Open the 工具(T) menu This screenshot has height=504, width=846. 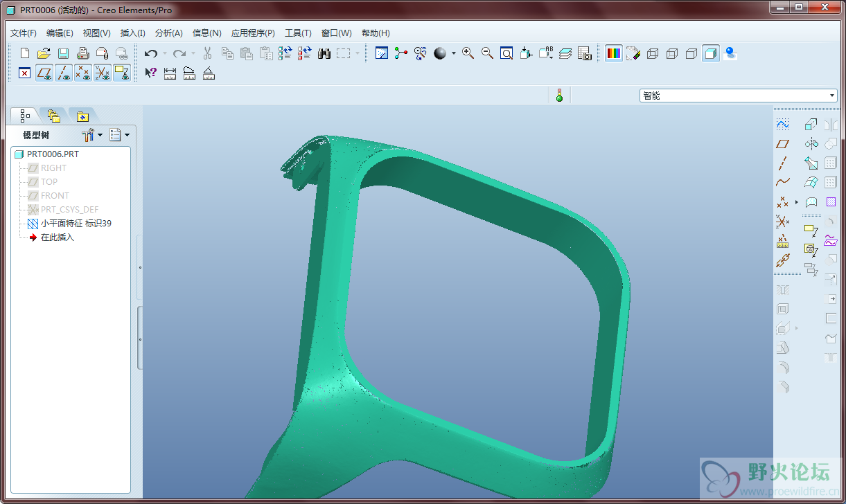[x=298, y=33]
